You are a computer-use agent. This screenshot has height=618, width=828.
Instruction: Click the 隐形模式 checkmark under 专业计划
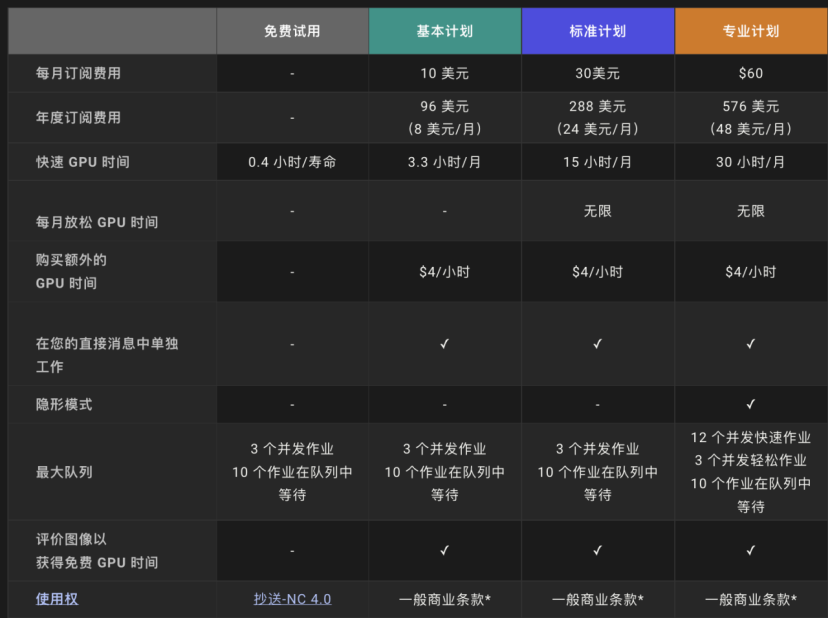point(751,404)
